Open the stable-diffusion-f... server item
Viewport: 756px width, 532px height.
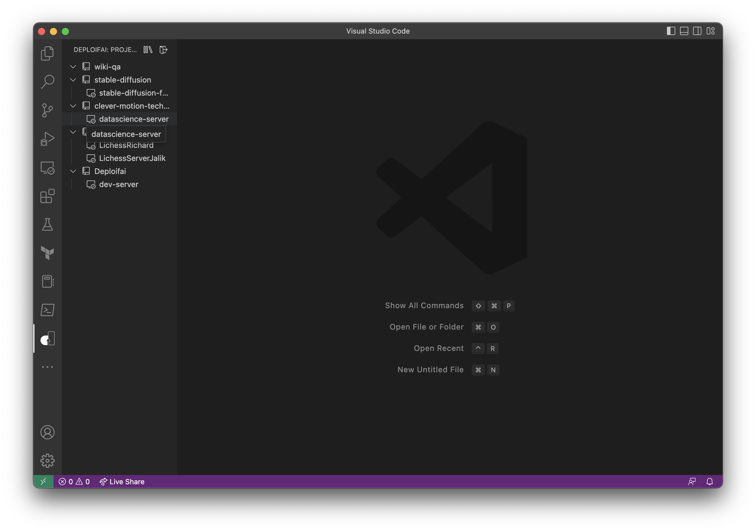pyautogui.click(x=120, y=93)
